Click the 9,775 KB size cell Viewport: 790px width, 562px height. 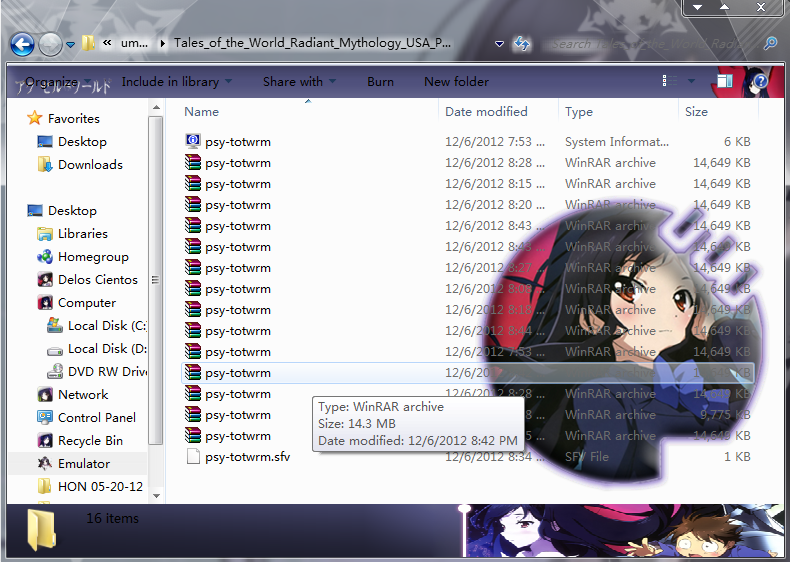coord(725,415)
